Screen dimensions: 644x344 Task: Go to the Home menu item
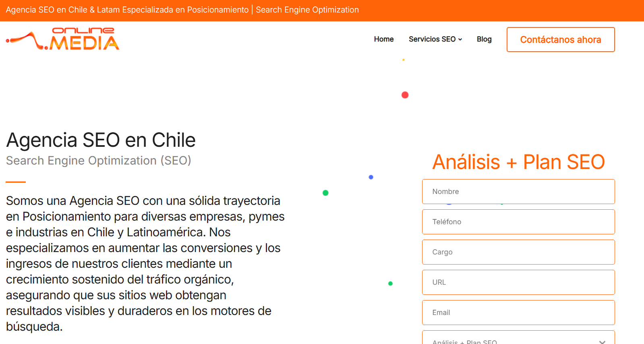click(x=383, y=39)
